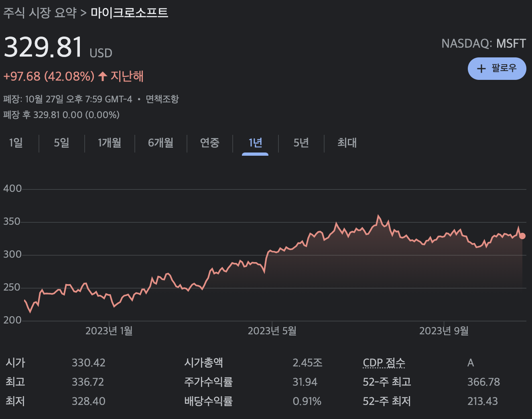Screen dimensions: 532x419
Task: Click the 주식 시장 요약 breadcrumb link
Action: pyautogui.click(x=40, y=12)
